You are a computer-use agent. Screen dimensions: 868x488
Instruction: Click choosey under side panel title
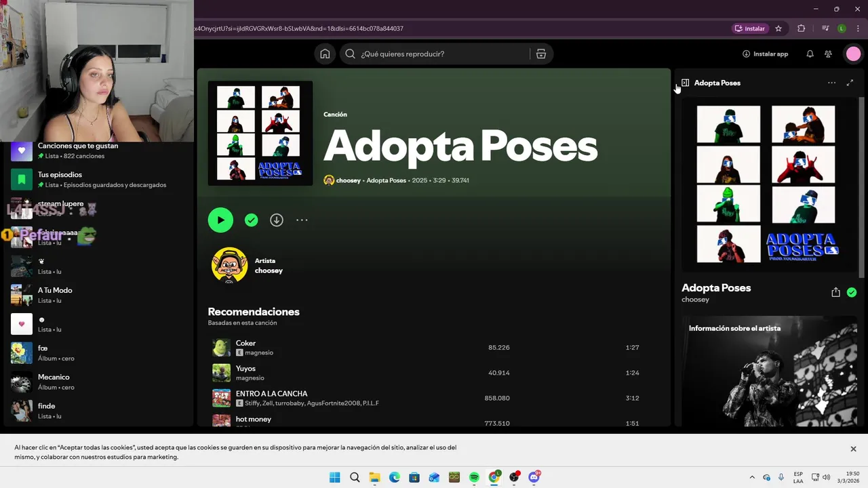tap(695, 300)
